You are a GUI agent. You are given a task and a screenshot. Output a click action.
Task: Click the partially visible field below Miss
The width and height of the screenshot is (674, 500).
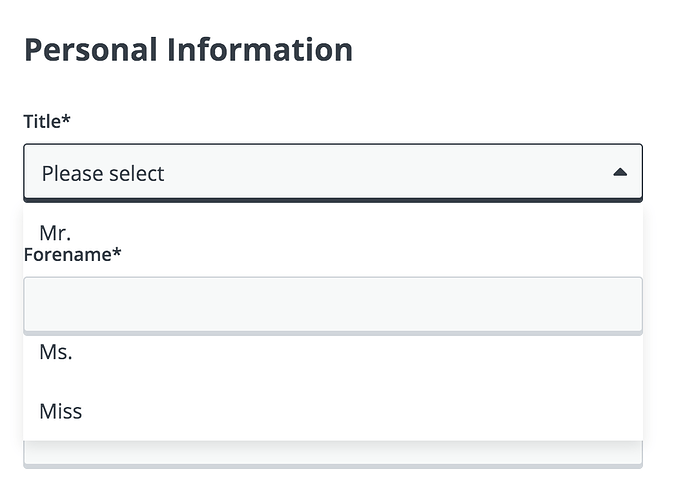click(x=332, y=455)
